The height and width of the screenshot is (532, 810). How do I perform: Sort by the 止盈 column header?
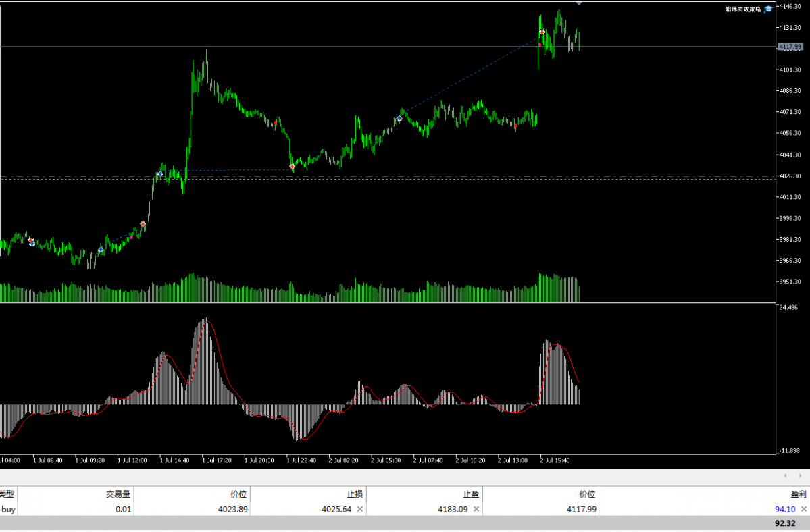click(x=471, y=494)
